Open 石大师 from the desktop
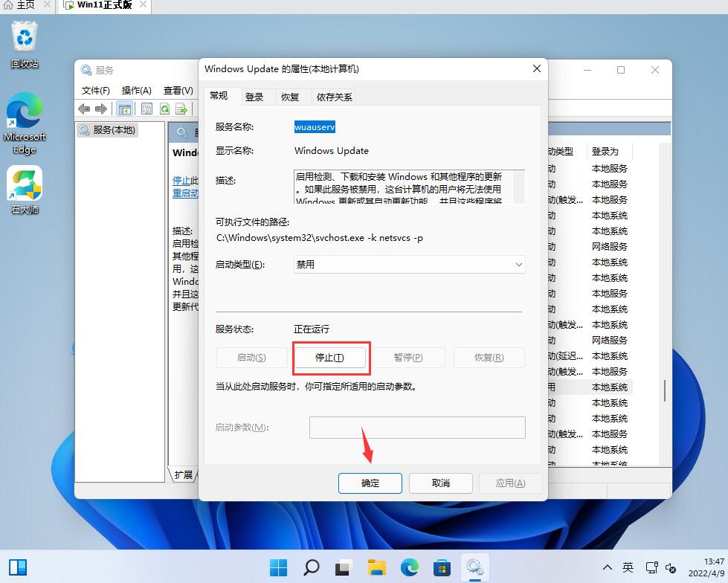The height and width of the screenshot is (583, 728). point(25,182)
